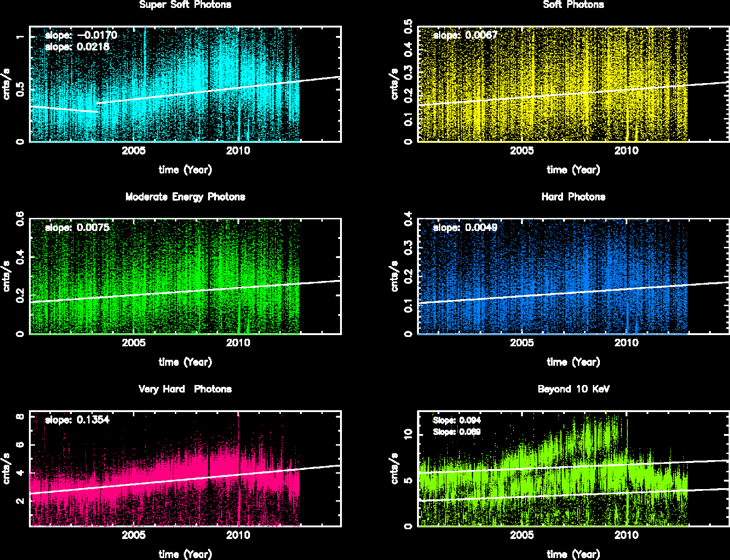Image resolution: width=730 pixels, height=560 pixels.
Task: Click the slope 0.0218 label
Action: 77,47
